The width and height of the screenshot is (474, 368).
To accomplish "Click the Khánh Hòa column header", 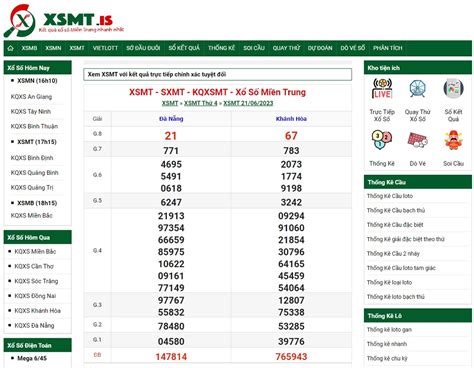I will [x=291, y=119].
